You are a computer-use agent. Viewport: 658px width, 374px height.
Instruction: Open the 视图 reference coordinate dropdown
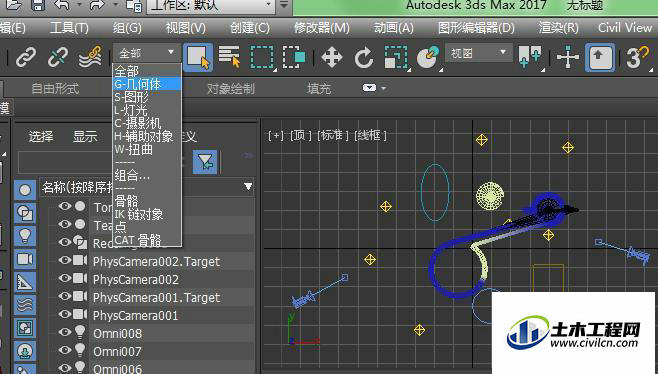pyautogui.click(x=478, y=53)
